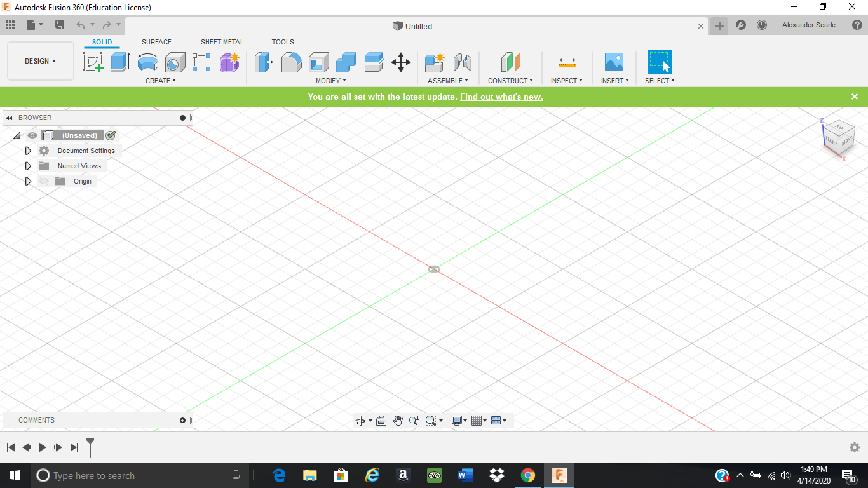Select the Revolve tool
Screen dimensions: 868x488
coord(148,62)
